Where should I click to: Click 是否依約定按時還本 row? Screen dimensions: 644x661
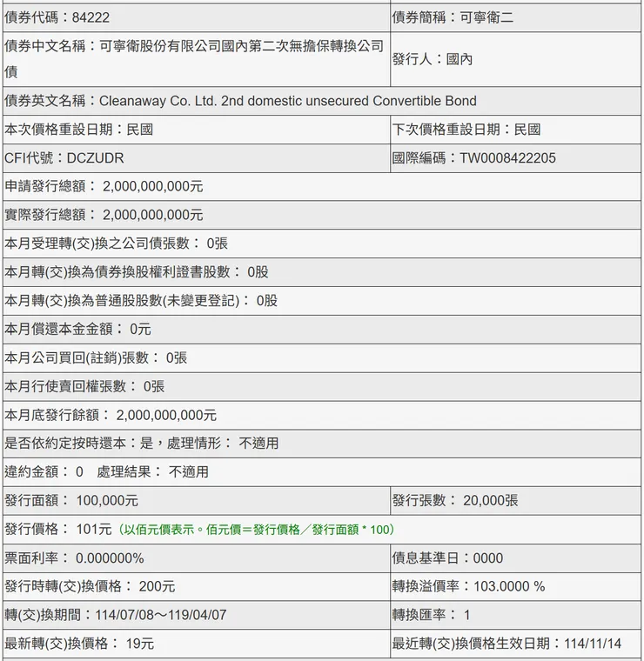[322, 444]
